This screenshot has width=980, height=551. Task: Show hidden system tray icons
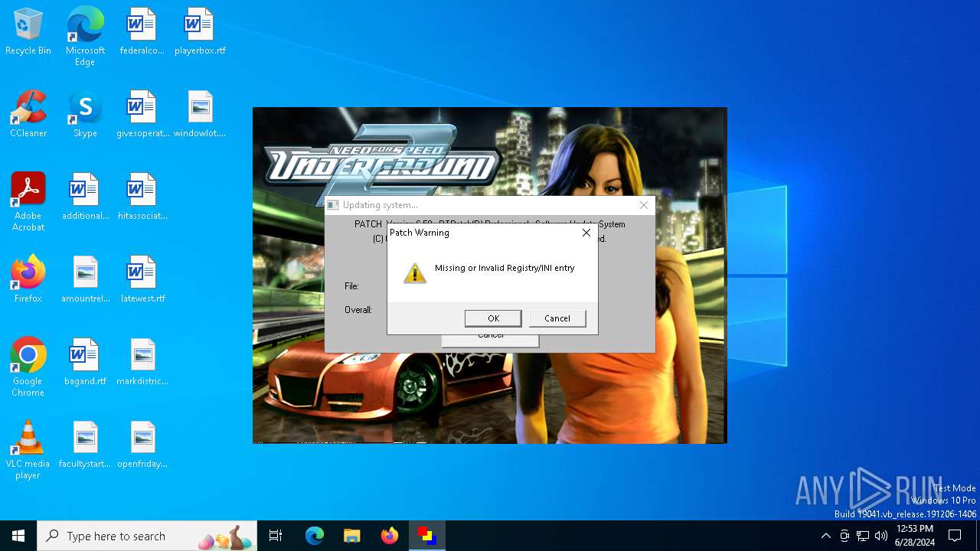[825, 536]
